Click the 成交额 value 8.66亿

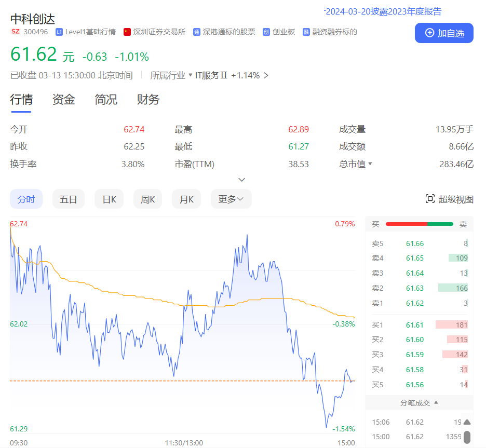(x=461, y=146)
